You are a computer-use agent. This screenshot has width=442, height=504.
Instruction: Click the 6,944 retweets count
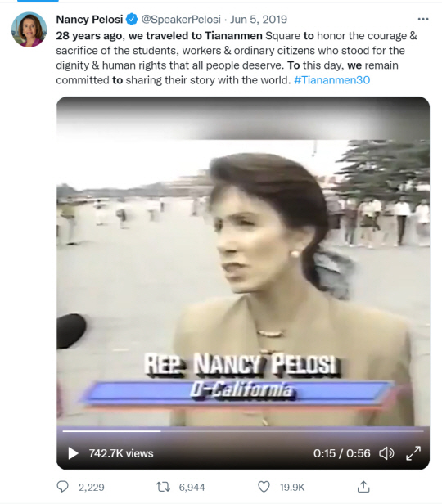(192, 488)
